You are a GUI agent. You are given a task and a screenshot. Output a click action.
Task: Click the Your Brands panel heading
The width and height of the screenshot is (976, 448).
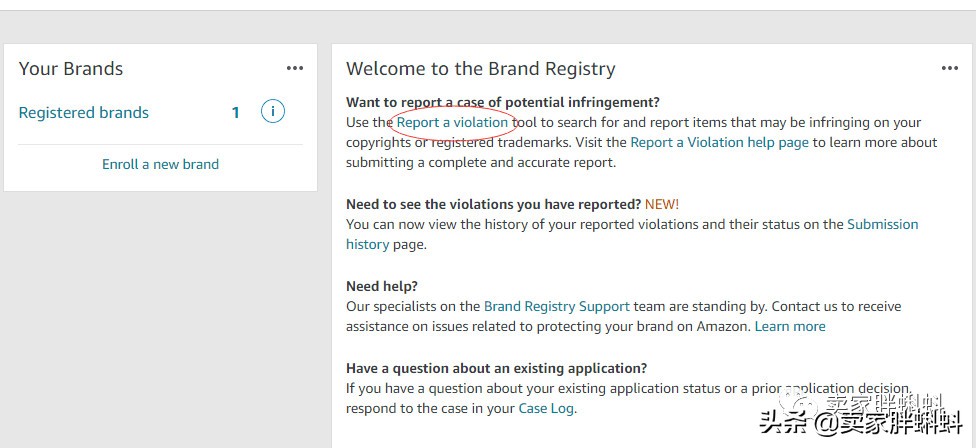(x=71, y=69)
